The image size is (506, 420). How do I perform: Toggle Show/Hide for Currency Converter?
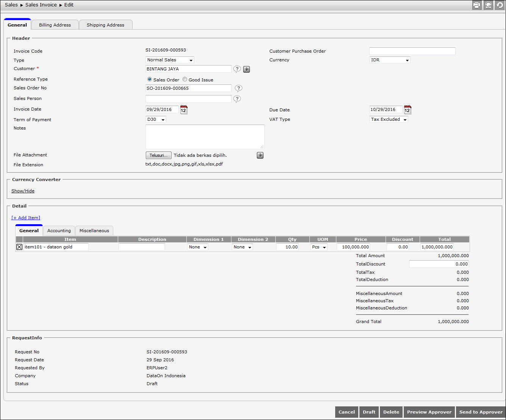[23, 191]
